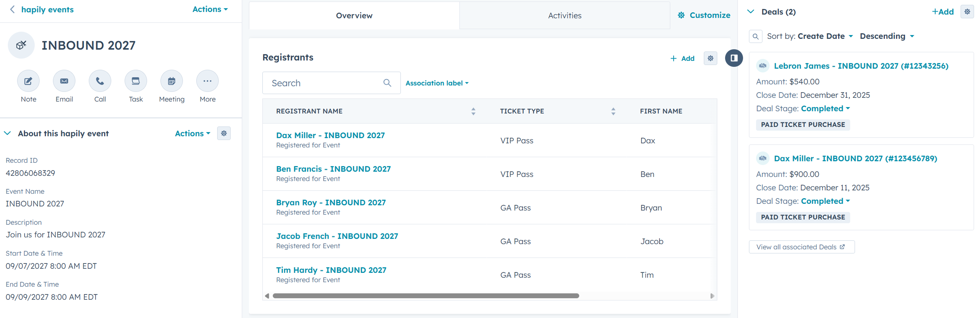980x318 pixels.
Task: Click the FIRST NAME column header
Action: [x=661, y=111]
